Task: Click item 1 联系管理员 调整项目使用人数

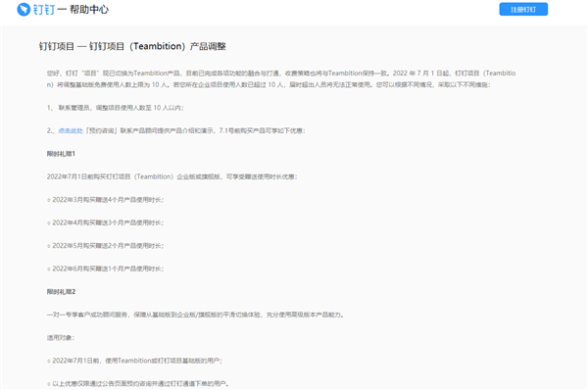Action: pyautogui.click(x=115, y=108)
